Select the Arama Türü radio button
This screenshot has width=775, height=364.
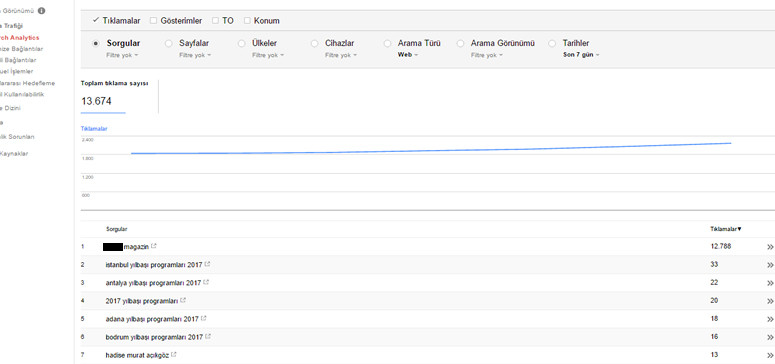coord(388,44)
